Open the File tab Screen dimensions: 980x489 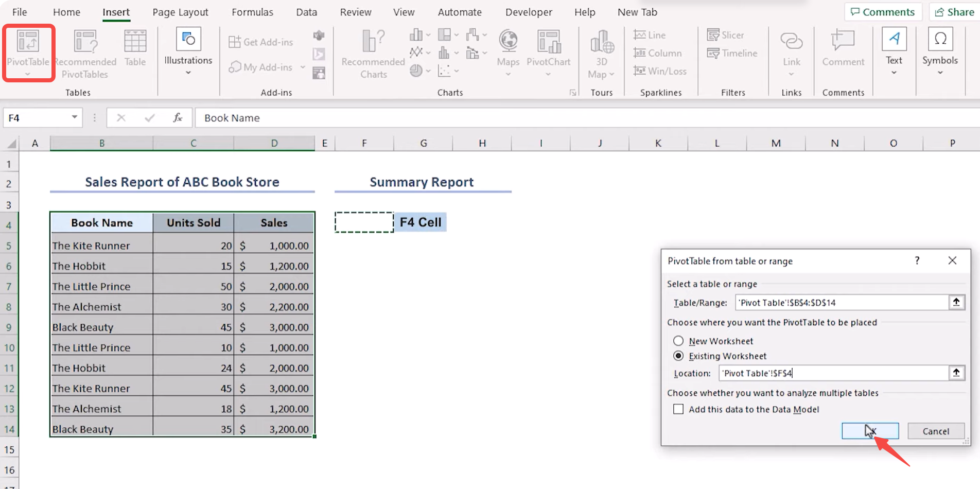coord(20,12)
